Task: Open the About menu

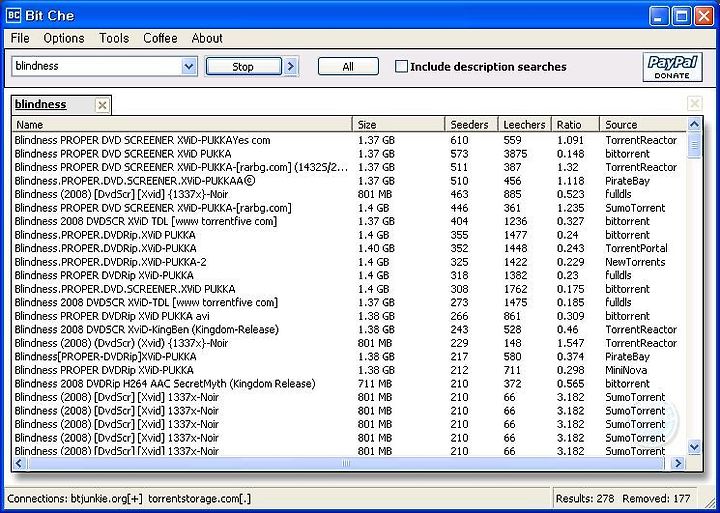Action: point(207,38)
